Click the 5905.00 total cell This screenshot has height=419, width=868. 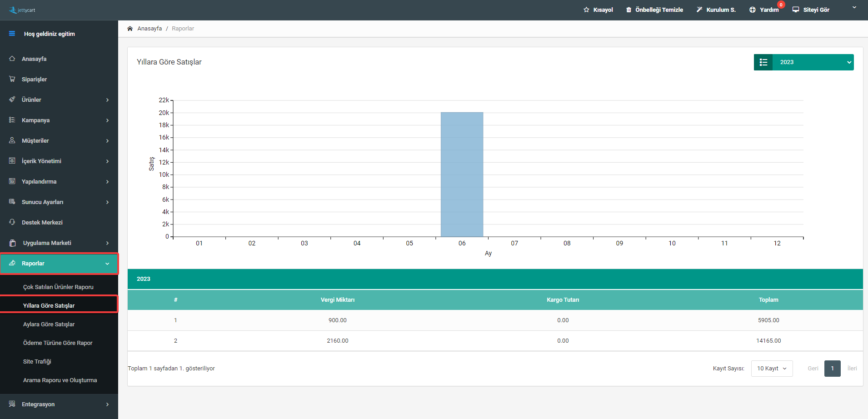[768, 320]
